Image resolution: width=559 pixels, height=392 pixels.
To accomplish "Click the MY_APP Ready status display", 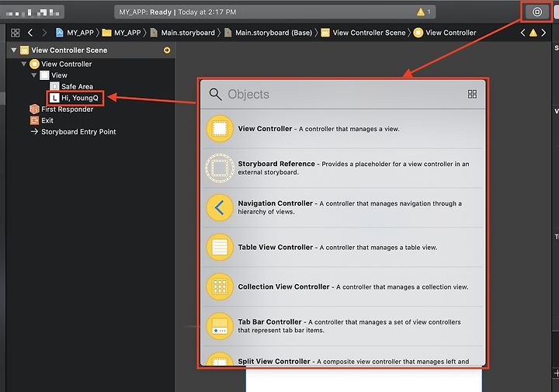I will click(275, 12).
